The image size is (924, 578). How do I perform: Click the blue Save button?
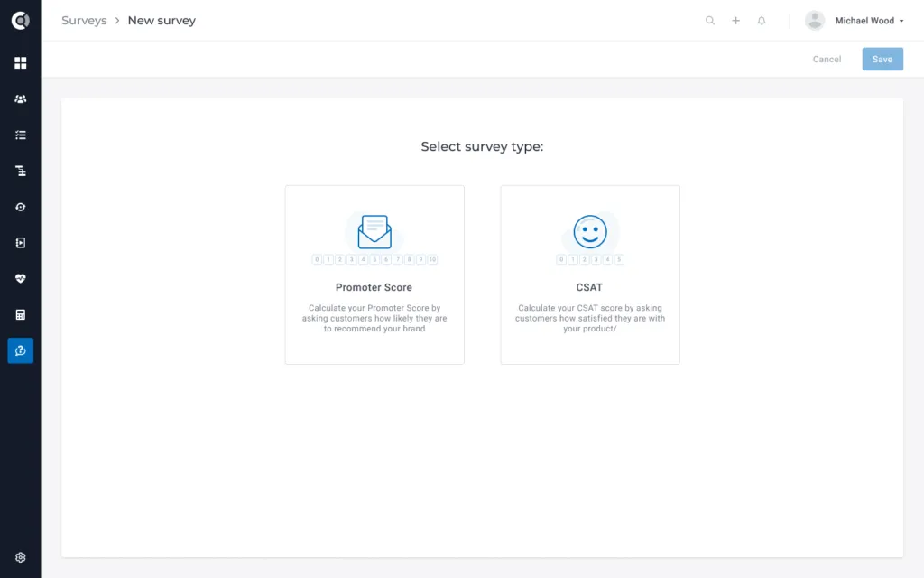coord(882,59)
